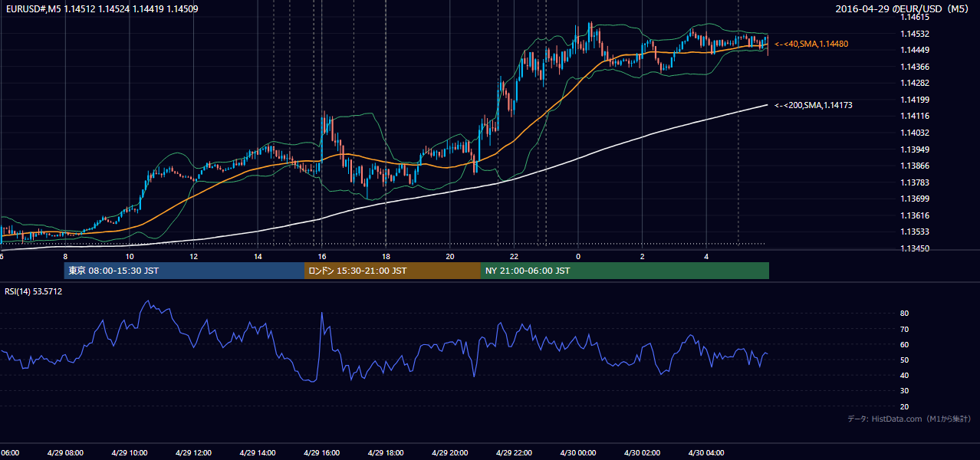Click hour tick 10 under the price chart
Screen dimensions: 980x460
130,256
